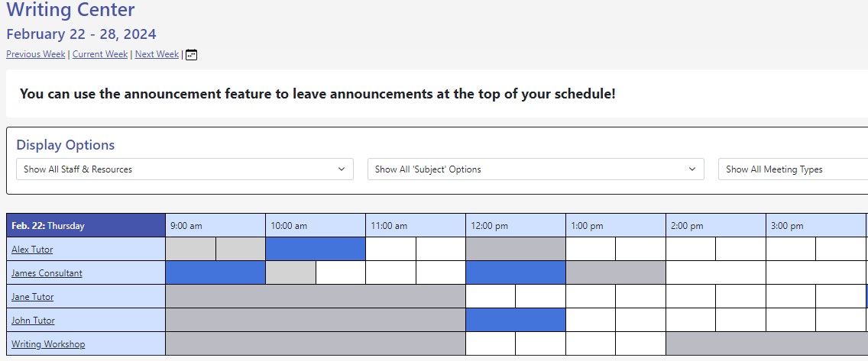
Task: Open Alex Tutor's profile link
Action: tap(32, 250)
